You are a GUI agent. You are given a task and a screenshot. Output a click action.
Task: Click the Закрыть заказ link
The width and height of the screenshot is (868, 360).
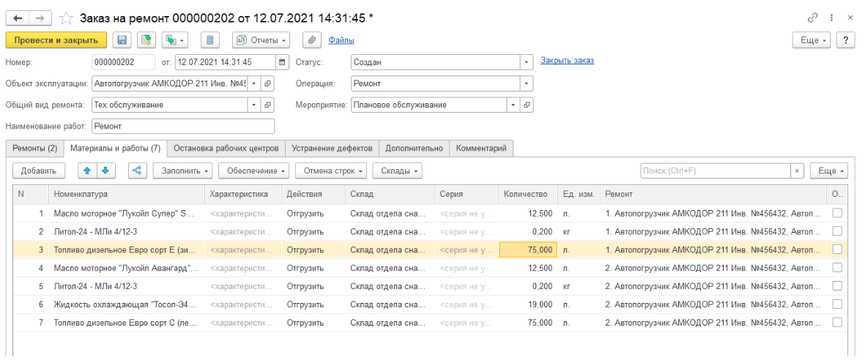(x=568, y=60)
